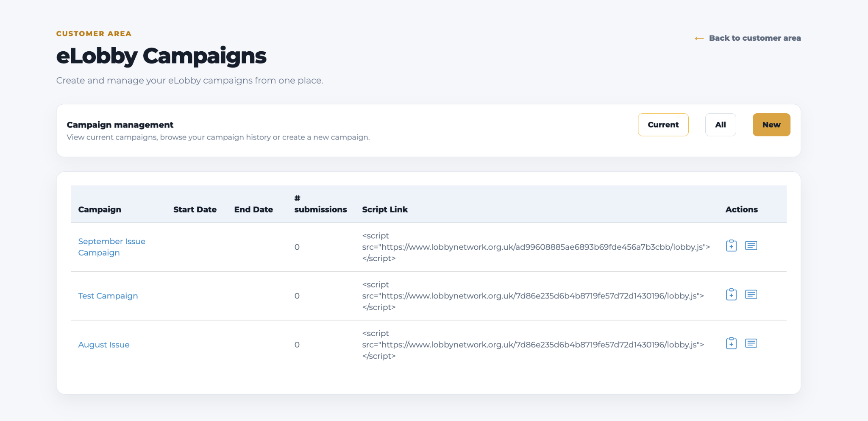Click the End Date column header
The height and width of the screenshot is (421, 868).
(x=253, y=209)
